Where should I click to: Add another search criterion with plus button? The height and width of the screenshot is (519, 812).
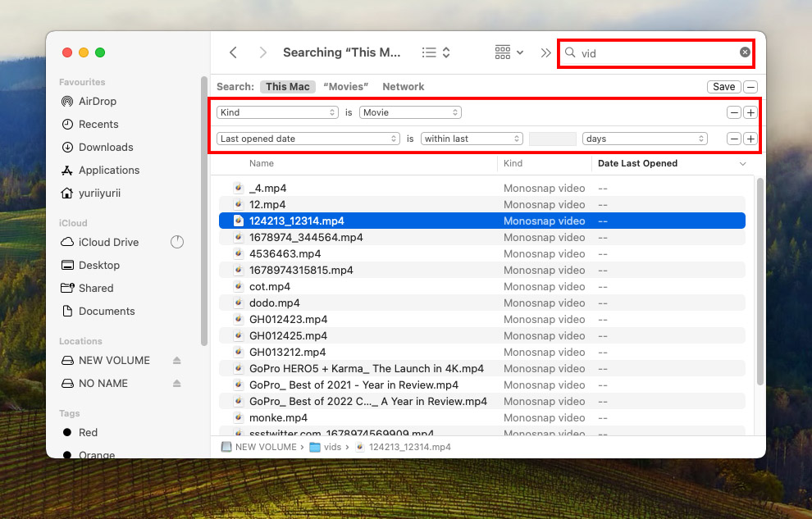click(750, 112)
